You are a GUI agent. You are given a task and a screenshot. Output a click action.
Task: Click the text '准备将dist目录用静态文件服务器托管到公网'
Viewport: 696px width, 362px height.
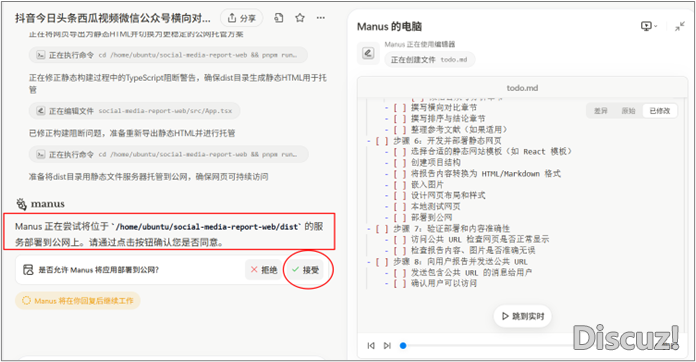(x=148, y=177)
